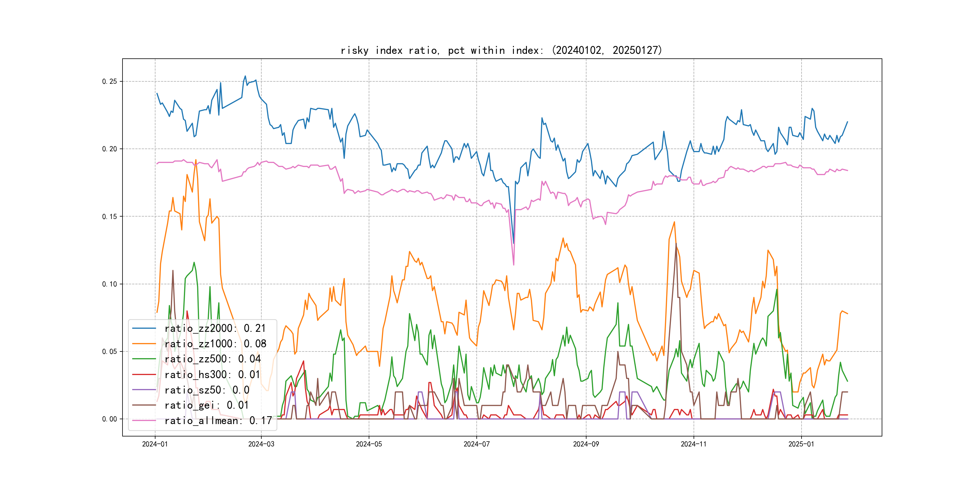The image size is (980, 490).
Task: Click the orange ratio_zz1000 legend line
Action: (x=144, y=344)
